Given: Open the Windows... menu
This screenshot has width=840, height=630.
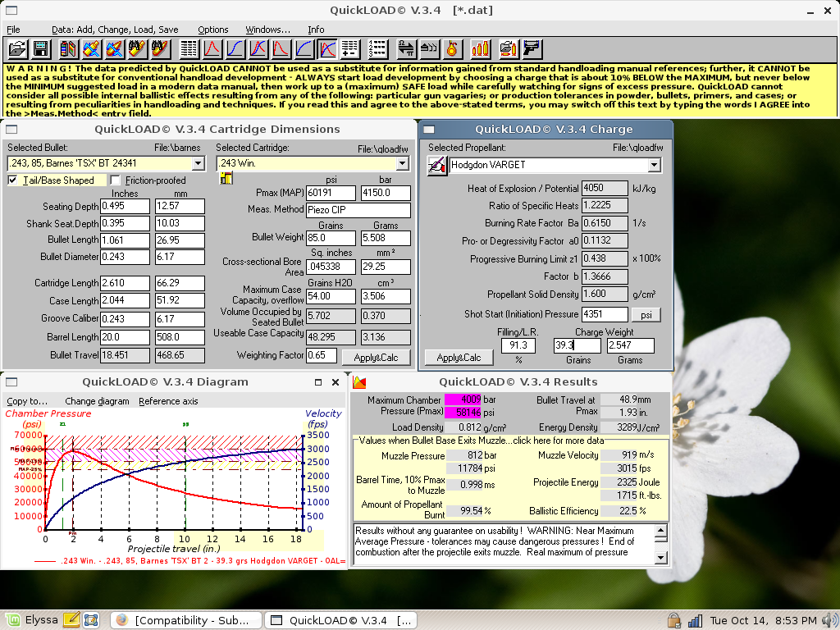Looking at the screenshot, I should (267, 30).
